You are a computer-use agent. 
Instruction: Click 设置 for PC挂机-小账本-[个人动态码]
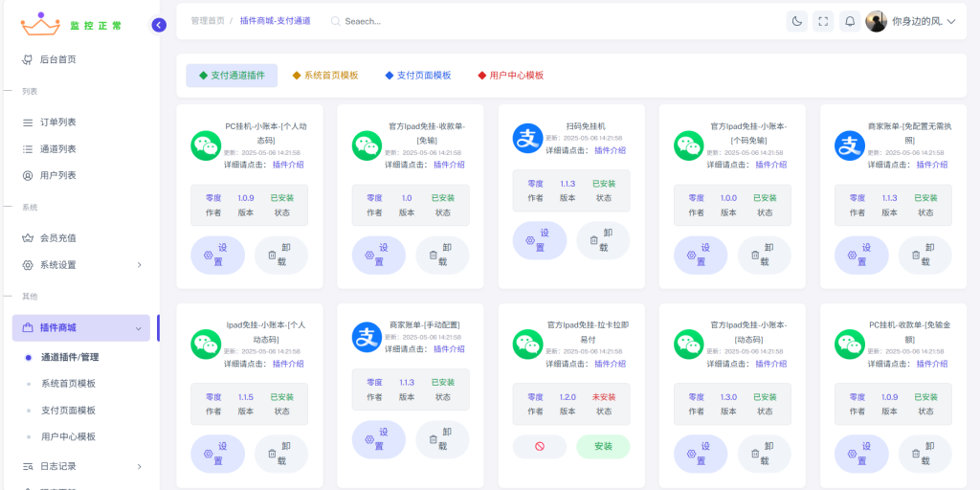(217, 255)
